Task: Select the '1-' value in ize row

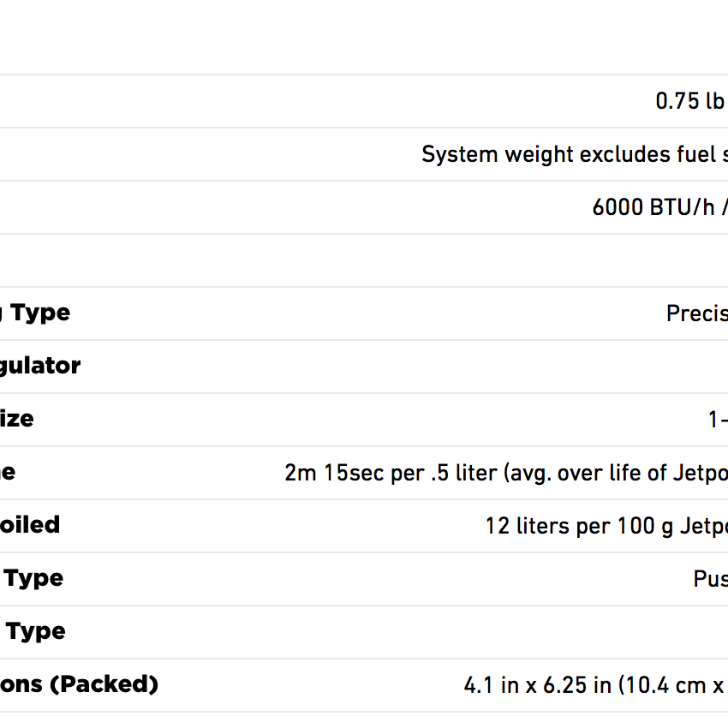Action: coord(717,420)
